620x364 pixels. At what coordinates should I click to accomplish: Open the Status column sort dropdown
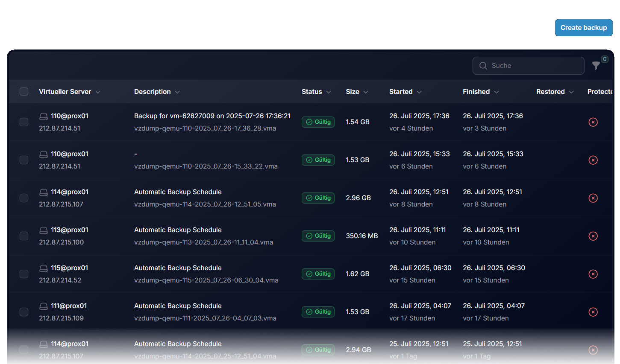point(329,92)
